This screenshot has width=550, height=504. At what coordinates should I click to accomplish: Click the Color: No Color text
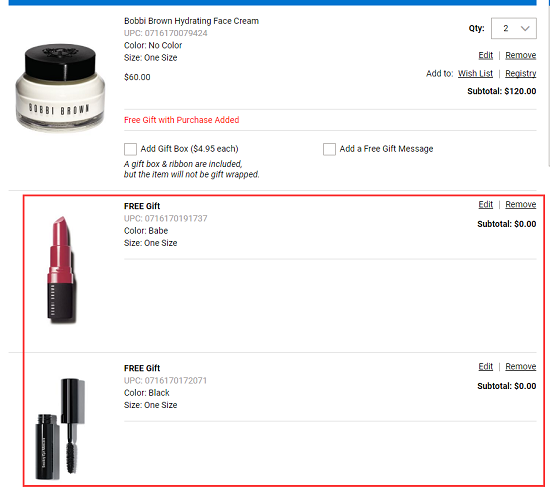pos(153,45)
